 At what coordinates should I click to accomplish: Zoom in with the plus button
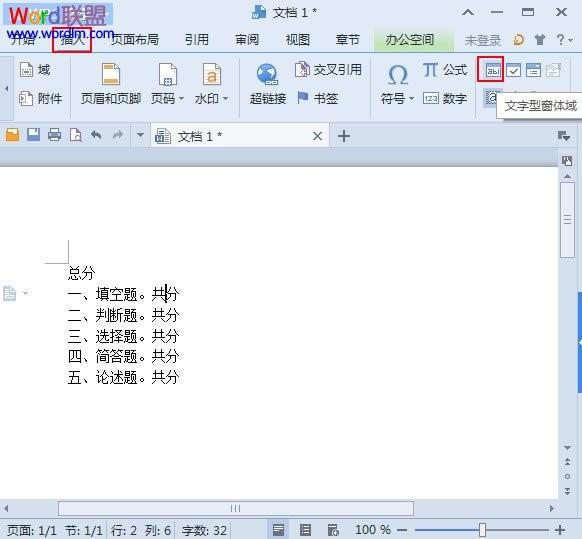point(560,530)
